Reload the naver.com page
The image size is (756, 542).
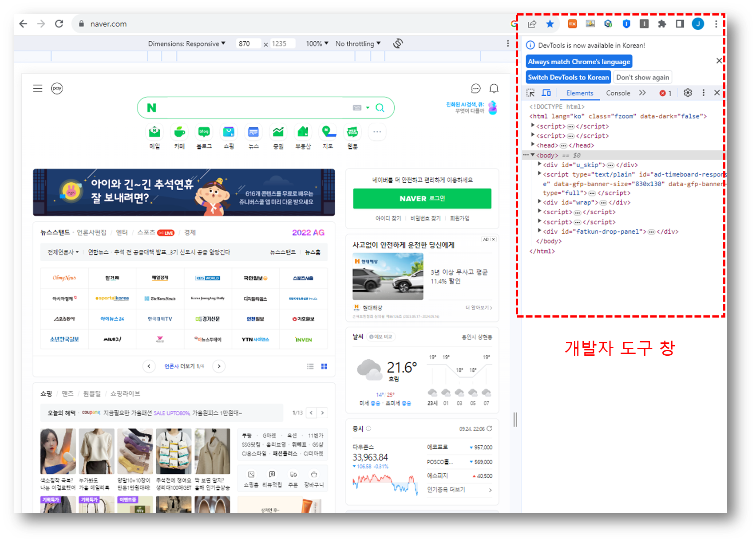[x=59, y=24]
